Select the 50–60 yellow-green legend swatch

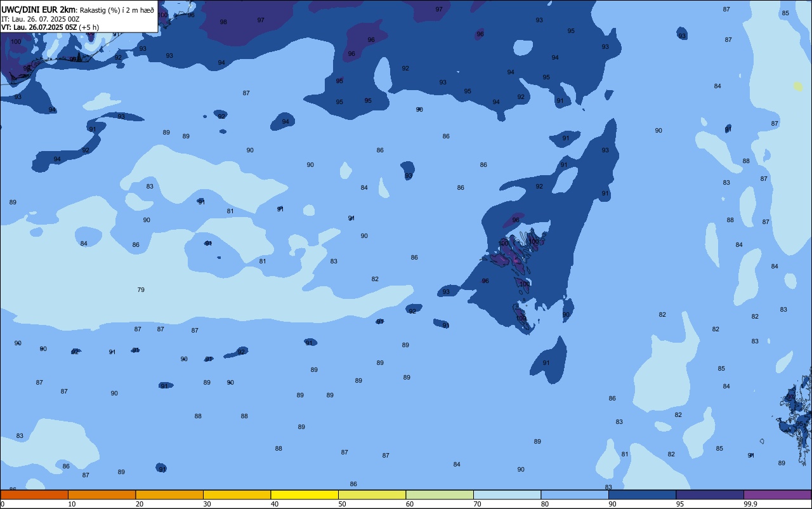(x=372, y=494)
